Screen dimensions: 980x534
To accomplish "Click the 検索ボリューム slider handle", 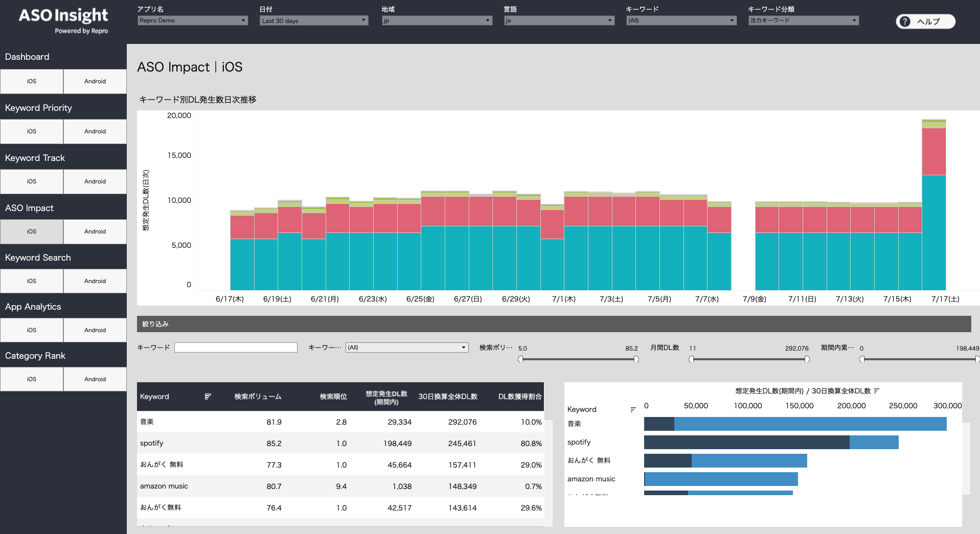I will (521, 359).
